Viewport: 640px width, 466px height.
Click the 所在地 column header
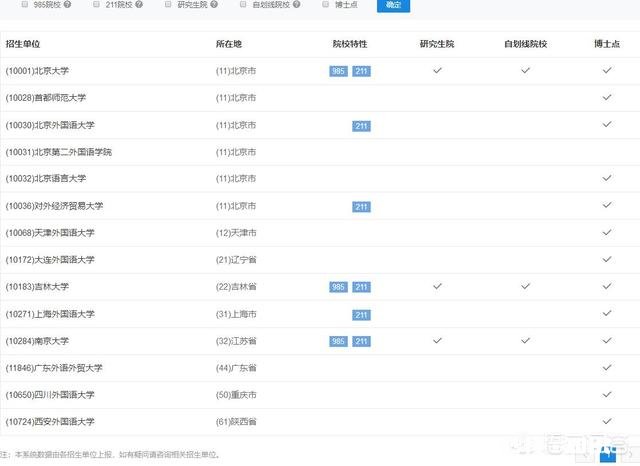(x=229, y=44)
